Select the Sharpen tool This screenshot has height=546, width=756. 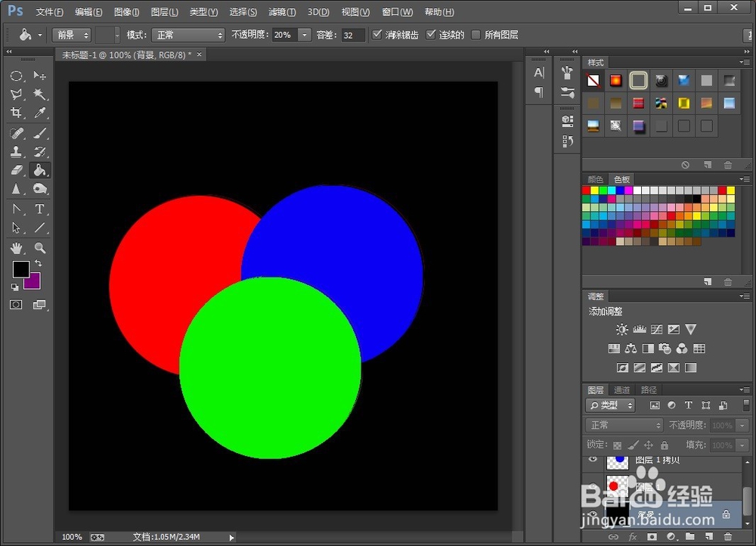point(16,188)
